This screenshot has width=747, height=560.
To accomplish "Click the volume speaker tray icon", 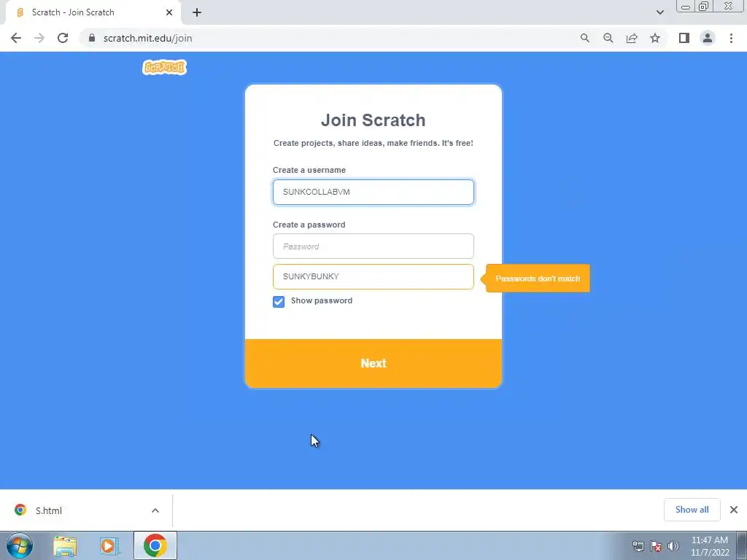I will click(673, 546).
